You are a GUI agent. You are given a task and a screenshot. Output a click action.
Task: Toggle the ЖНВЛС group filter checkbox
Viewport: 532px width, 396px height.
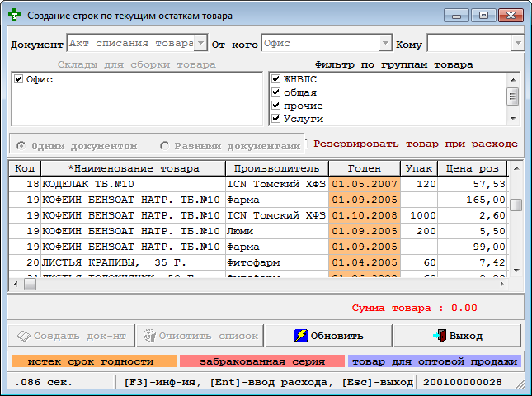[x=276, y=79]
